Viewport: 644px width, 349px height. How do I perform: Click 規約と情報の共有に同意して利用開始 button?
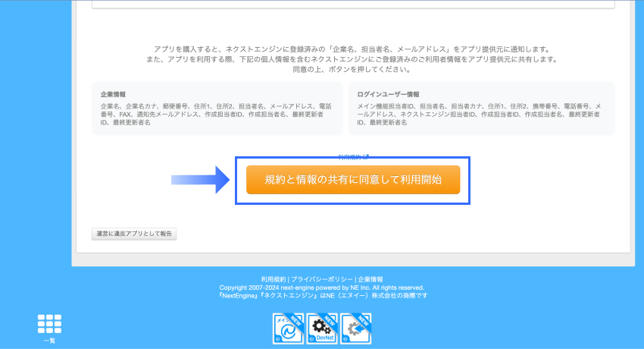click(x=353, y=180)
